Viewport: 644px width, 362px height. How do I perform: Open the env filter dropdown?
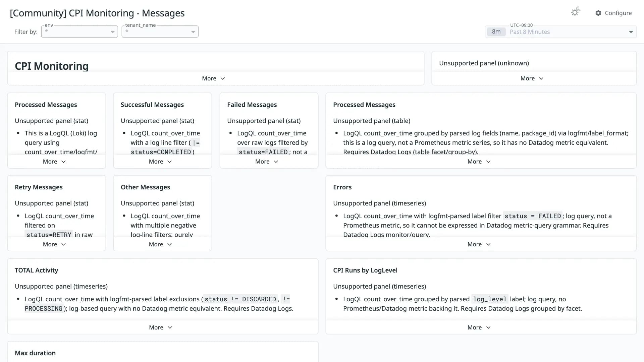tap(79, 32)
